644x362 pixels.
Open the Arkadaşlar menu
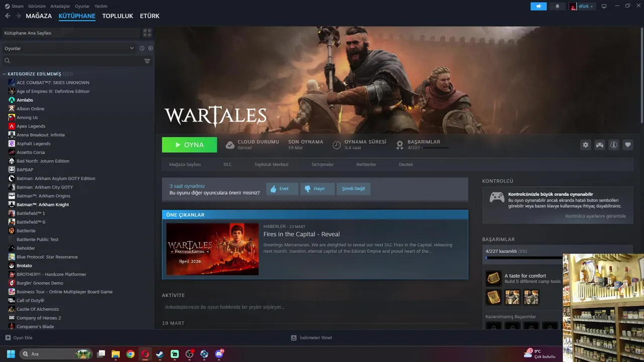coord(60,6)
